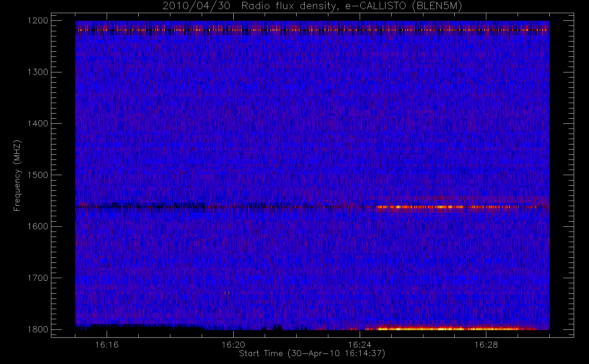Select the 1700 frequency tick label
This screenshot has height=364, width=589.
coord(38,278)
